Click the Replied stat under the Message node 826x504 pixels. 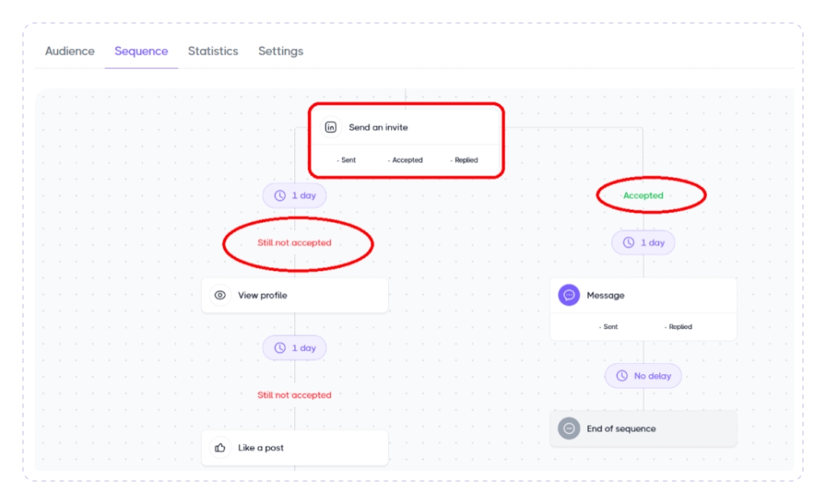678,327
